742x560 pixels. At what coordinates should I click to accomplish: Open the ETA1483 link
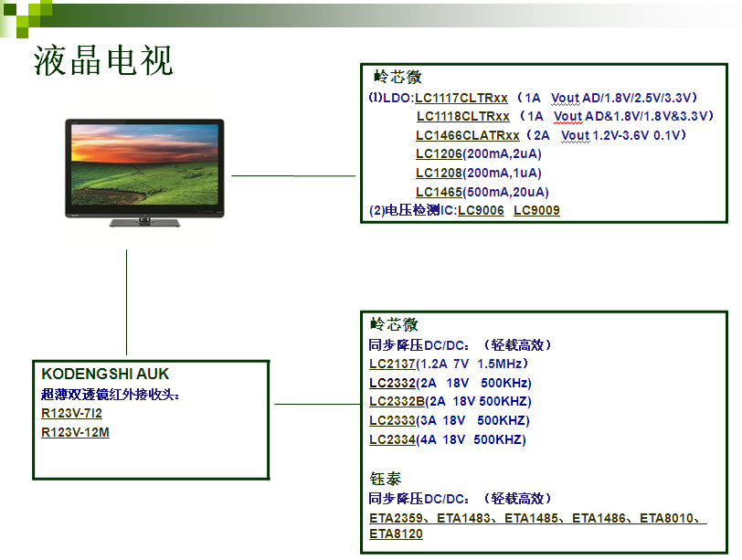464,518
